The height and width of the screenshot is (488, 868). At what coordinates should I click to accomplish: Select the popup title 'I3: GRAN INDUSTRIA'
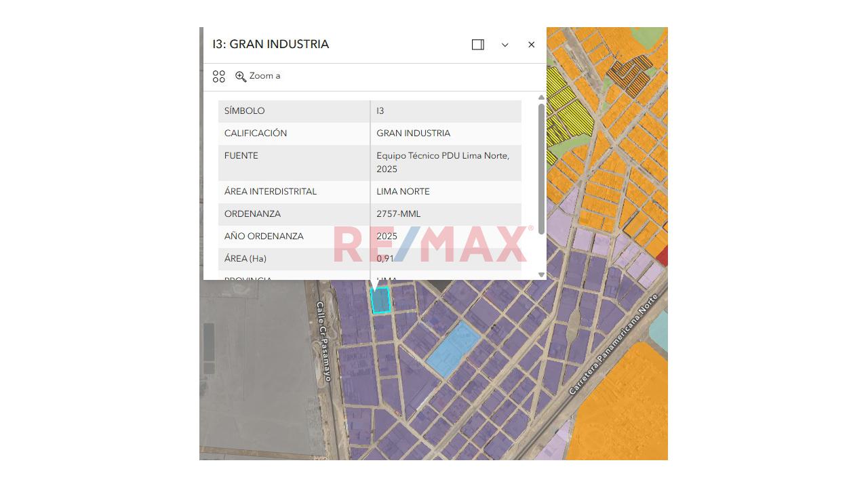pos(271,44)
